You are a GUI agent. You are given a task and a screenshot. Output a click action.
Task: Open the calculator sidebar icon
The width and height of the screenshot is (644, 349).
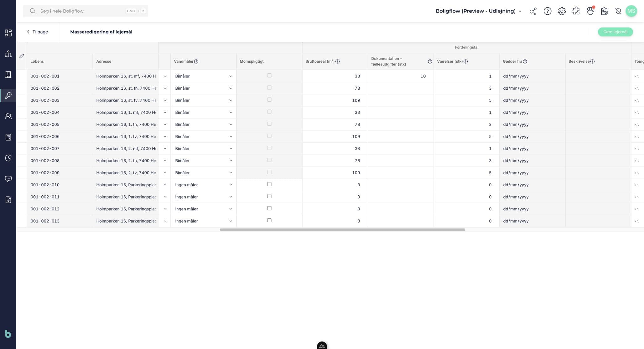click(x=8, y=137)
